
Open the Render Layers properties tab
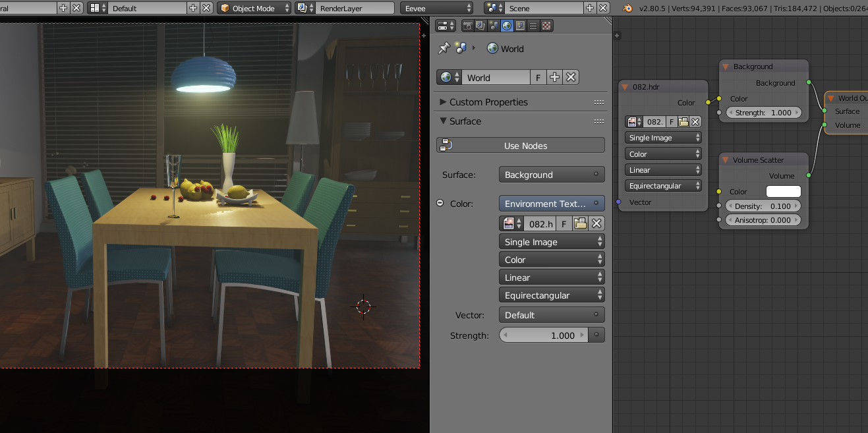coord(480,26)
